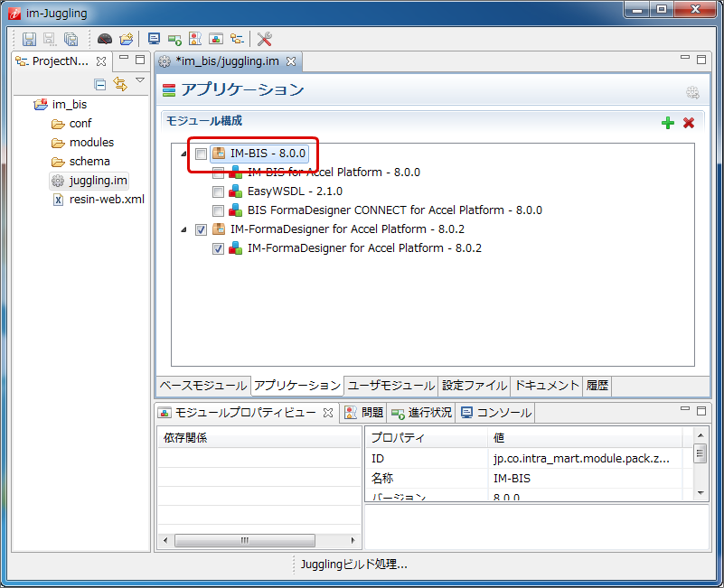Close the ProjectNavigator view tab
The width and height of the screenshot is (724, 588).
point(101,61)
